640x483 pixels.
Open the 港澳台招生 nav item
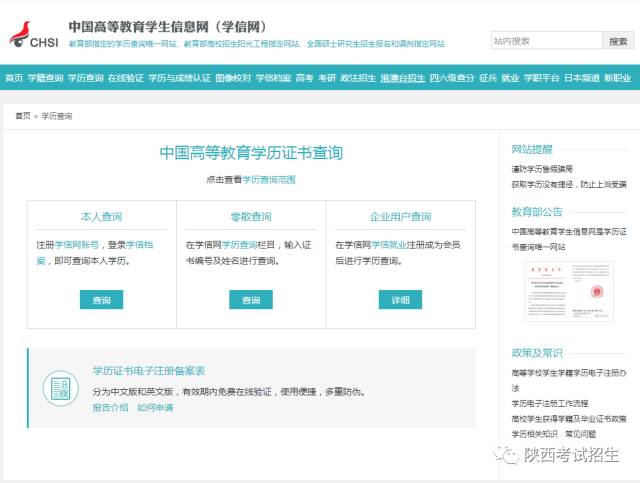tap(402, 78)
